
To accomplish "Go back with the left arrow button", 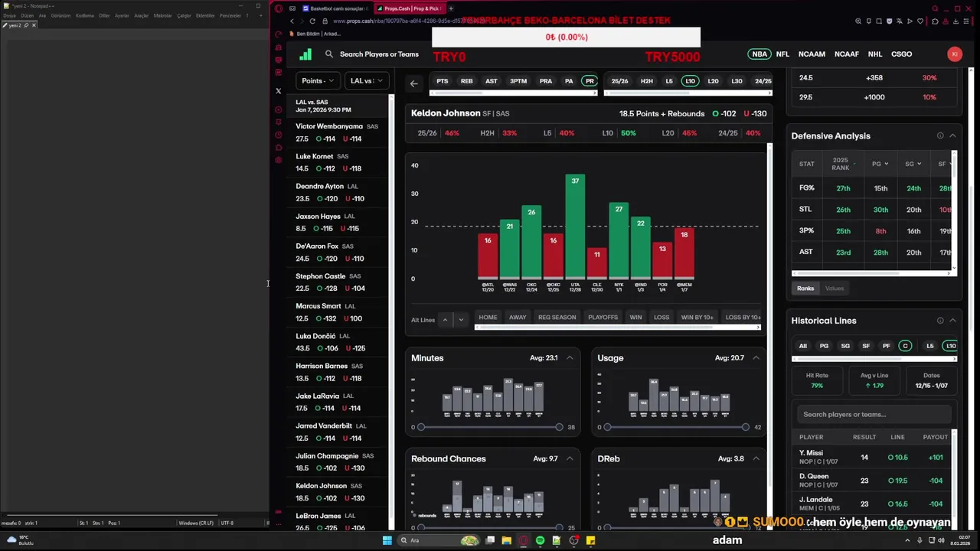I will pyautogui.click(x=414, y=83).
